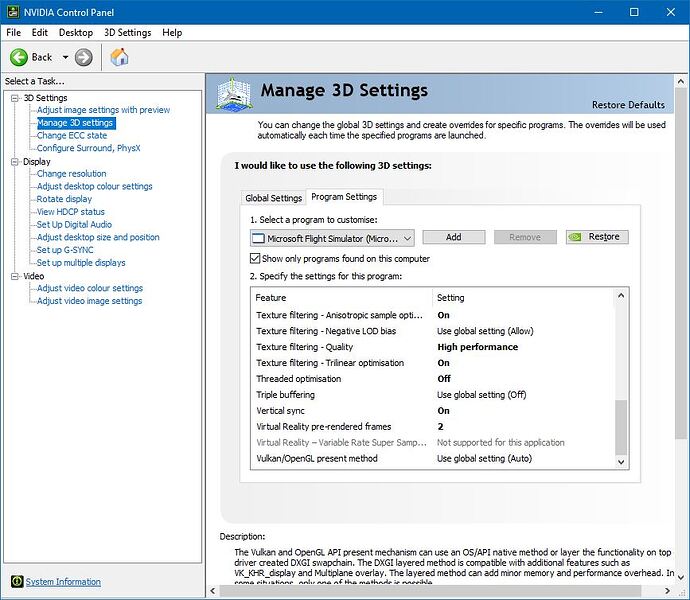Select Adjust image settings with preview

click(x=103, y=110)
